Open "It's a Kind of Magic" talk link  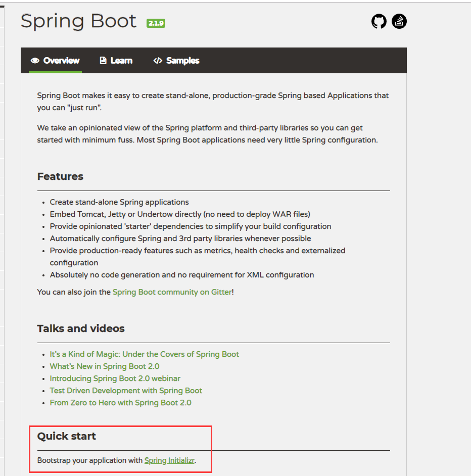tap(144, 354)
